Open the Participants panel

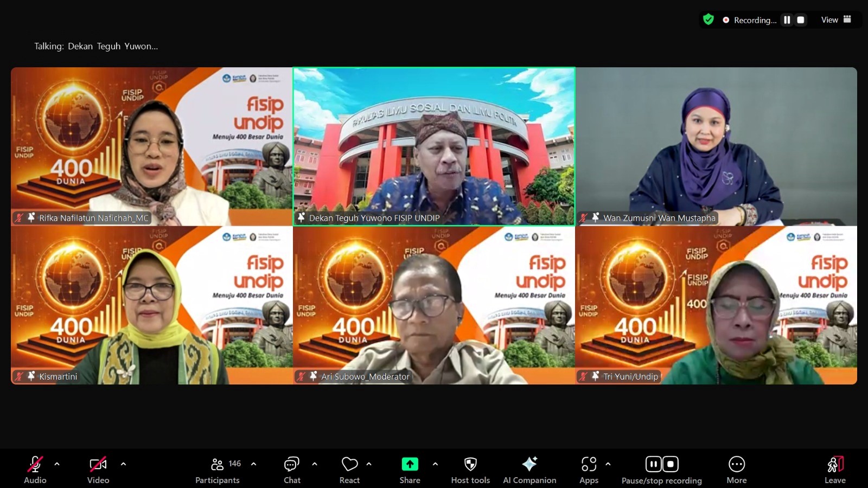218,470
